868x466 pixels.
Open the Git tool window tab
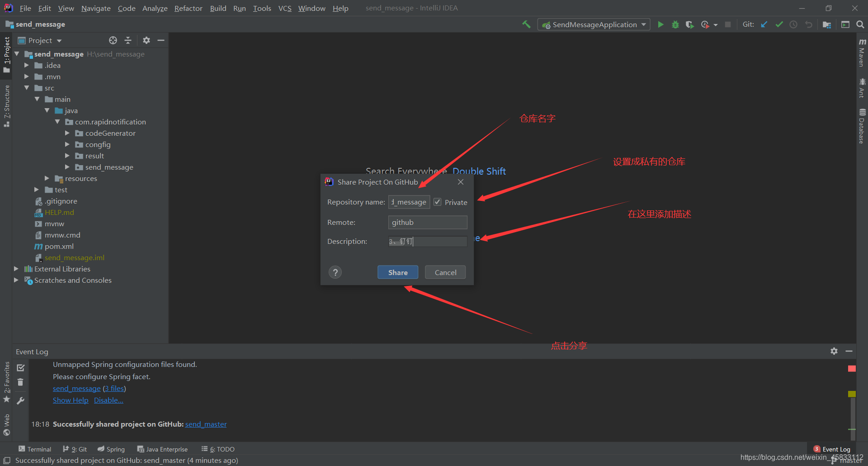point(75,449)
